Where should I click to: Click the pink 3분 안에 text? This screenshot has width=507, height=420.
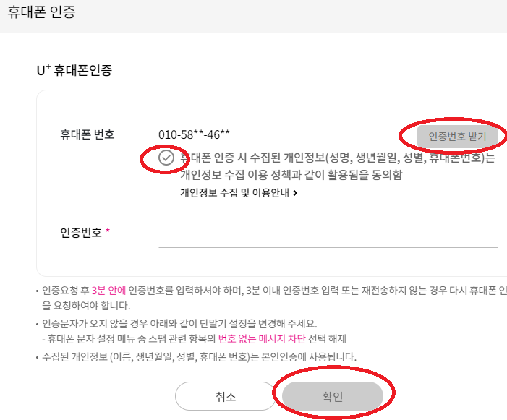108,291
